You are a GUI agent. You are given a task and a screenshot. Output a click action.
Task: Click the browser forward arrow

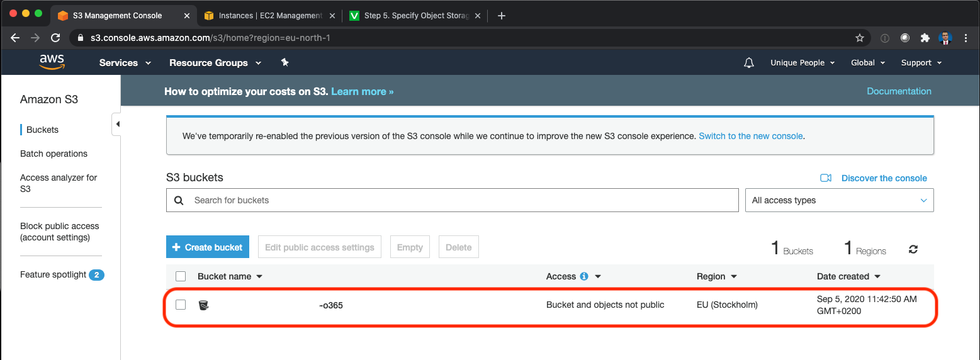tap(35, 38)
